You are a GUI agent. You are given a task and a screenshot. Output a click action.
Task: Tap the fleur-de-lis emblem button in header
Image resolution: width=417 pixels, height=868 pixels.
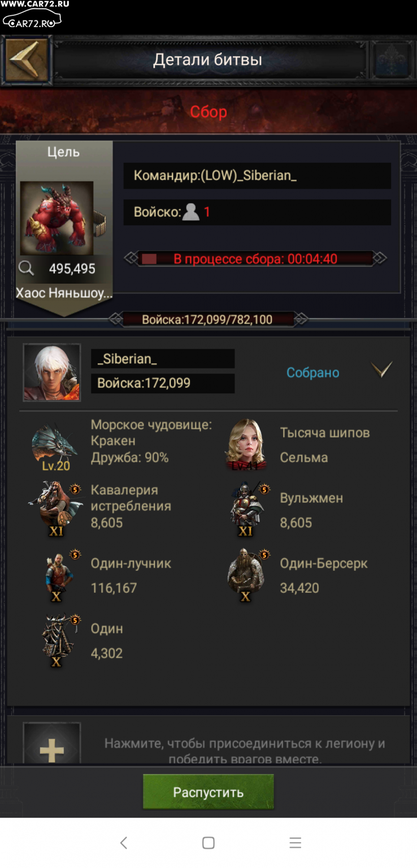pyautogui.click(x=391, y=60)
